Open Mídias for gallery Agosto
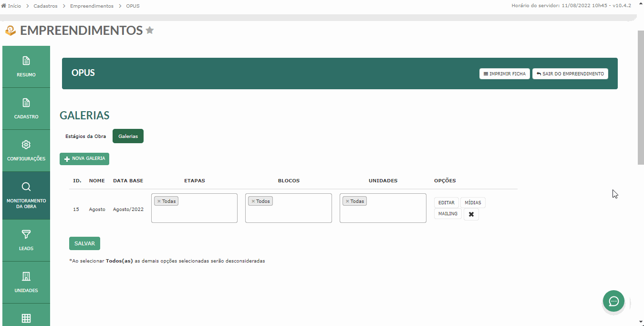 coord(473,203)
